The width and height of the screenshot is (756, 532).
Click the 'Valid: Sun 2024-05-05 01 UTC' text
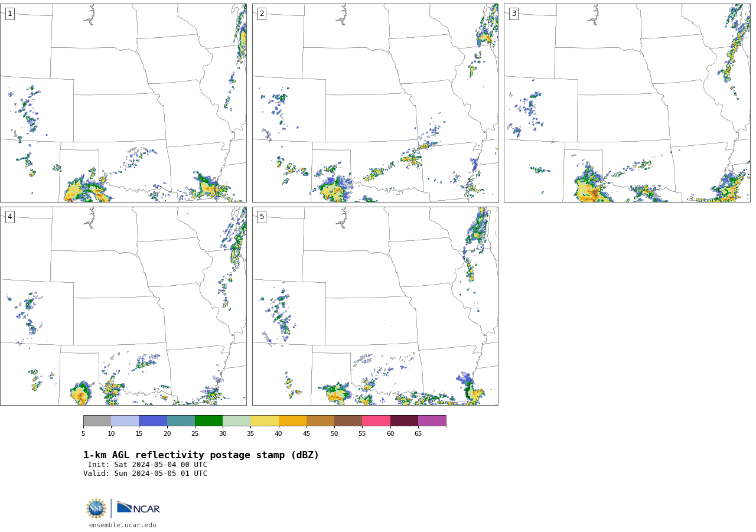point(145,474)
